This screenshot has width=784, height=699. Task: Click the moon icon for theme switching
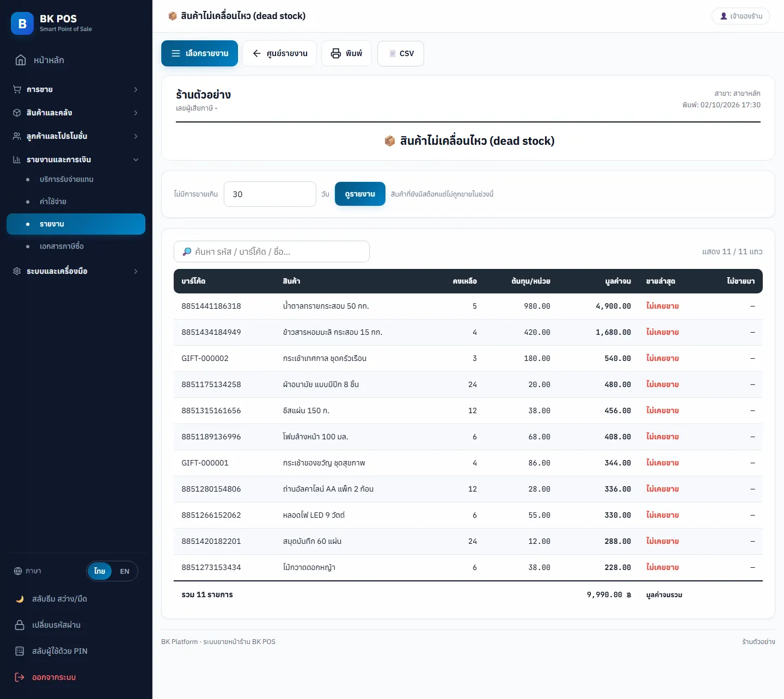pos(20,599)
